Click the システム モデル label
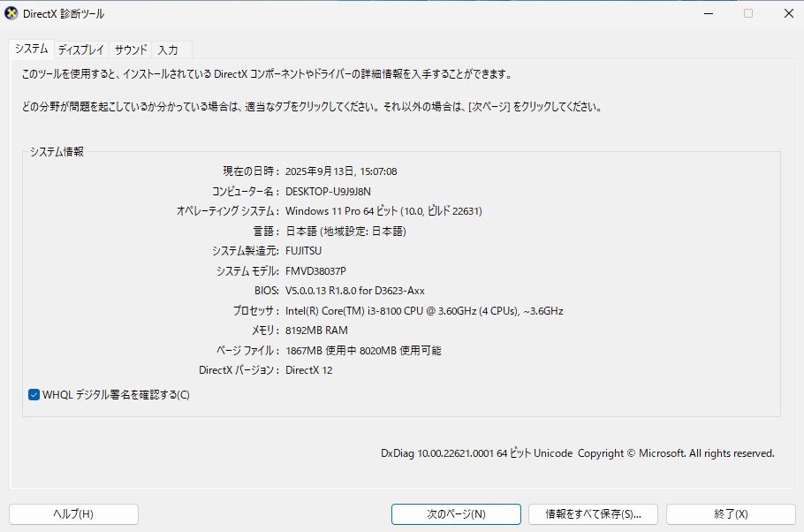Viewport: 804px width, 532px height. (x=247, y=271)
